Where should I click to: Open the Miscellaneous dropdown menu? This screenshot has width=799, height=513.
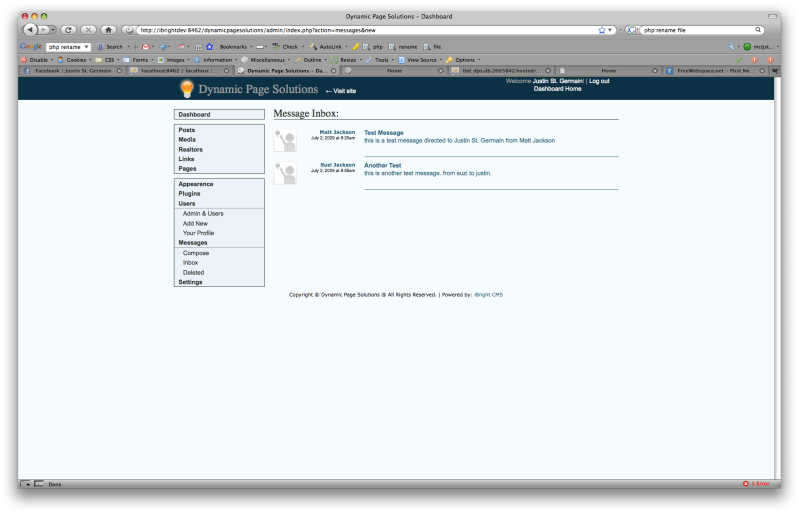coord(265,60)
